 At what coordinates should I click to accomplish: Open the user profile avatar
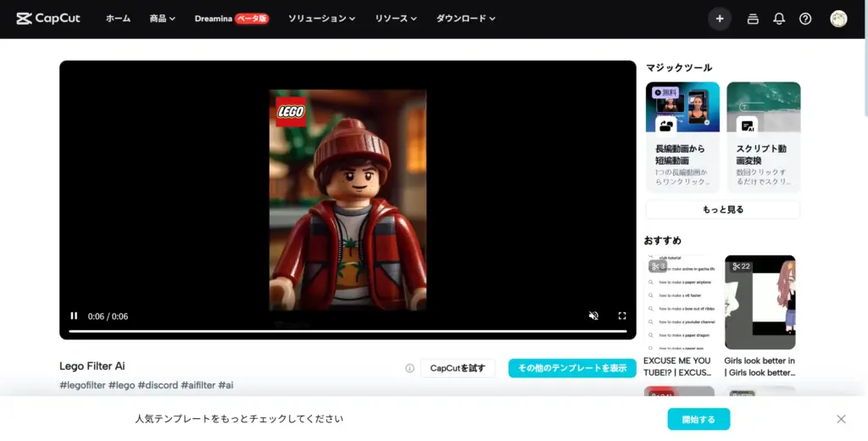838,19
